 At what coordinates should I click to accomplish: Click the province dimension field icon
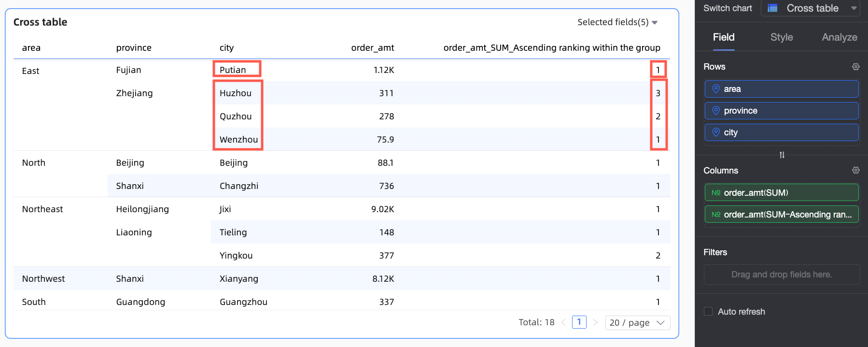tap(716, 111)
